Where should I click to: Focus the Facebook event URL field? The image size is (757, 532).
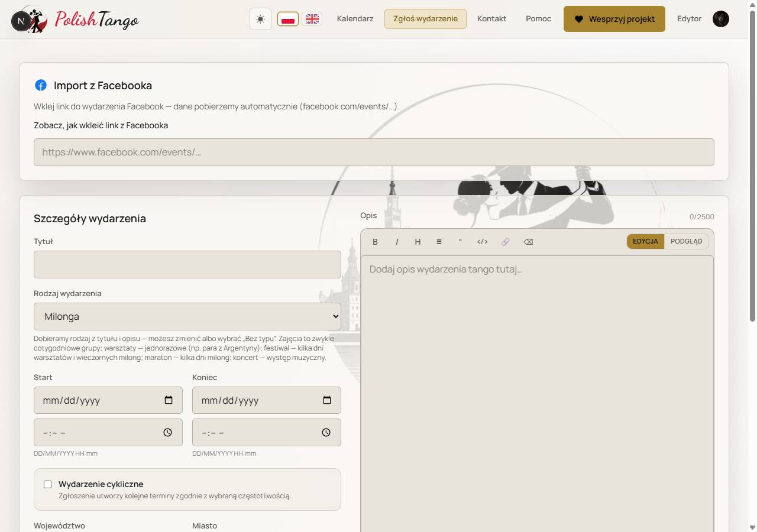[x=374, y=152]
